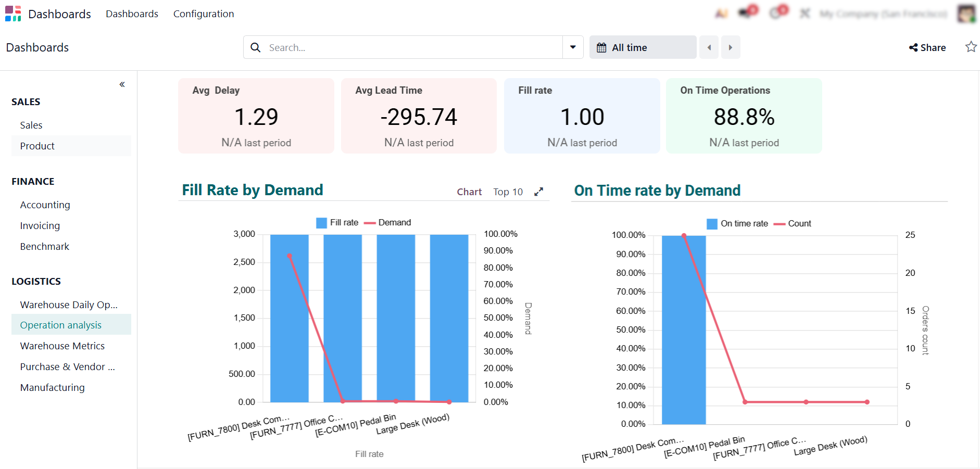Click the On time rate blue legend swatch
Screen dimensions: 980x469
(x=712, y=224)
